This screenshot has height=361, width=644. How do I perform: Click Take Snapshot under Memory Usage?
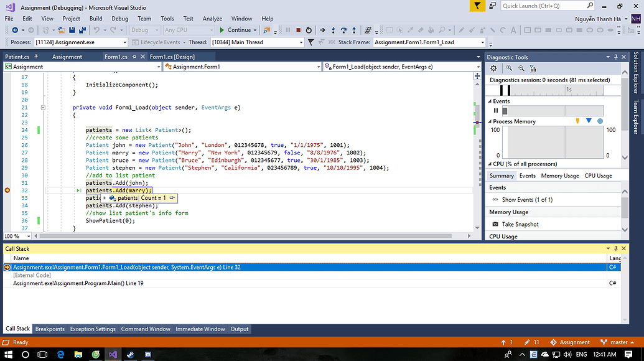[x=520, y=224]
